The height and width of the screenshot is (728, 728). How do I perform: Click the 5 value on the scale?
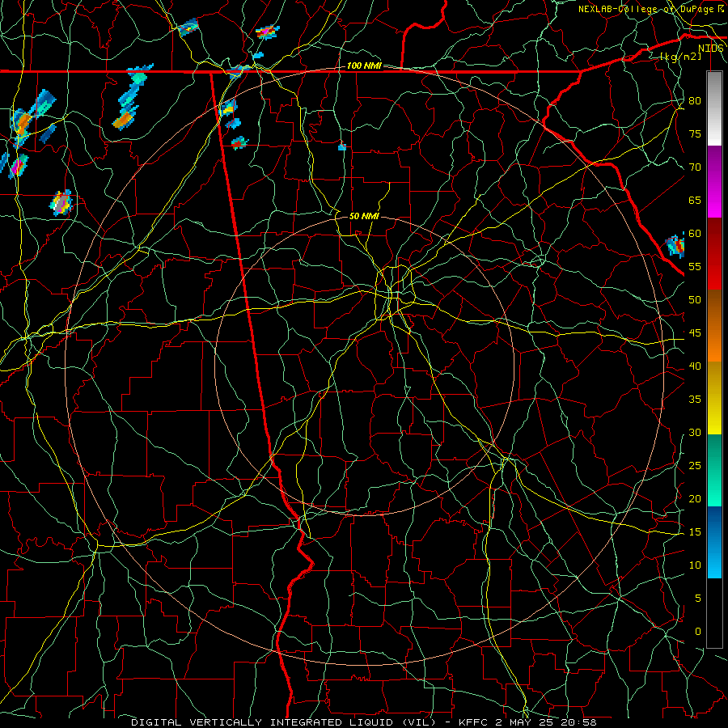click(x=698, y=599)
